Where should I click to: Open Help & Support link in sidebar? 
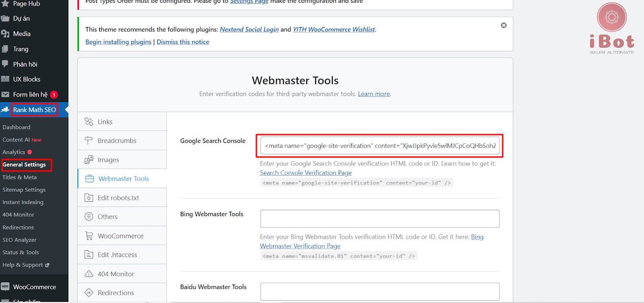[23, 265]
